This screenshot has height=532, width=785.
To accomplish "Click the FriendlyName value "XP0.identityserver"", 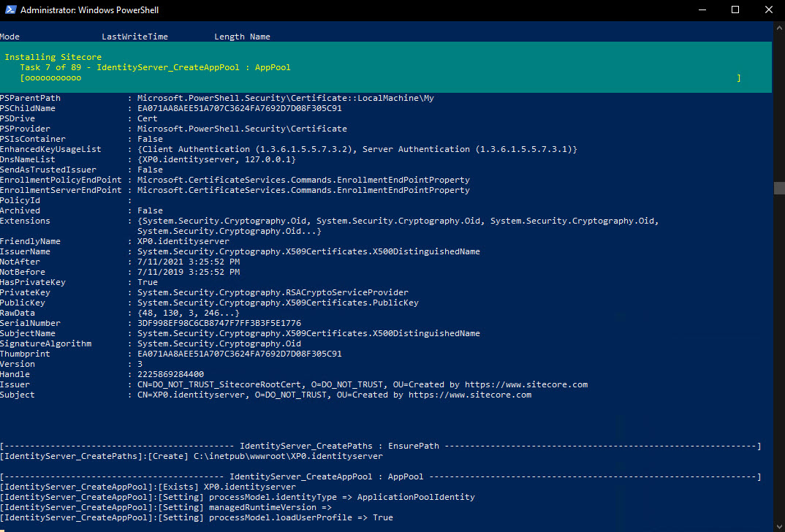I will [x=183, y=241].
